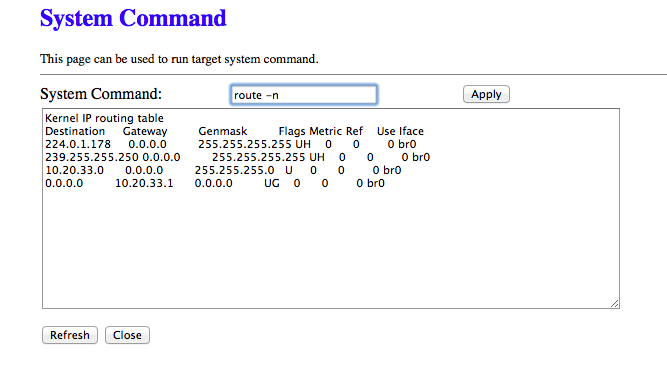Click the 'System Command:' field label

pos(101,94)
